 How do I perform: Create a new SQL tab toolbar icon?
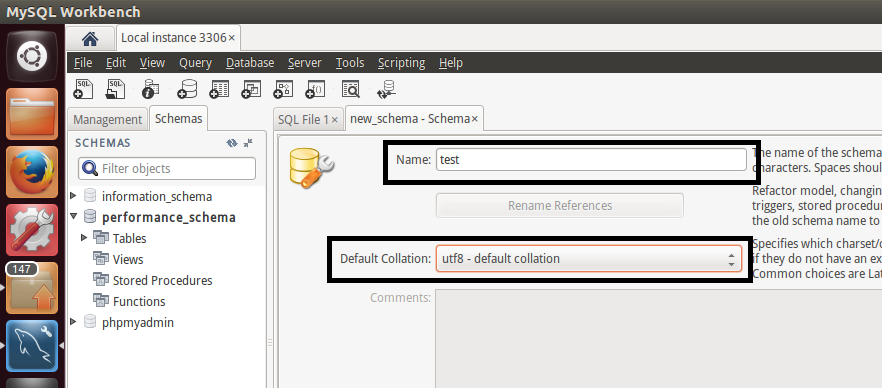tap(83, 89)
